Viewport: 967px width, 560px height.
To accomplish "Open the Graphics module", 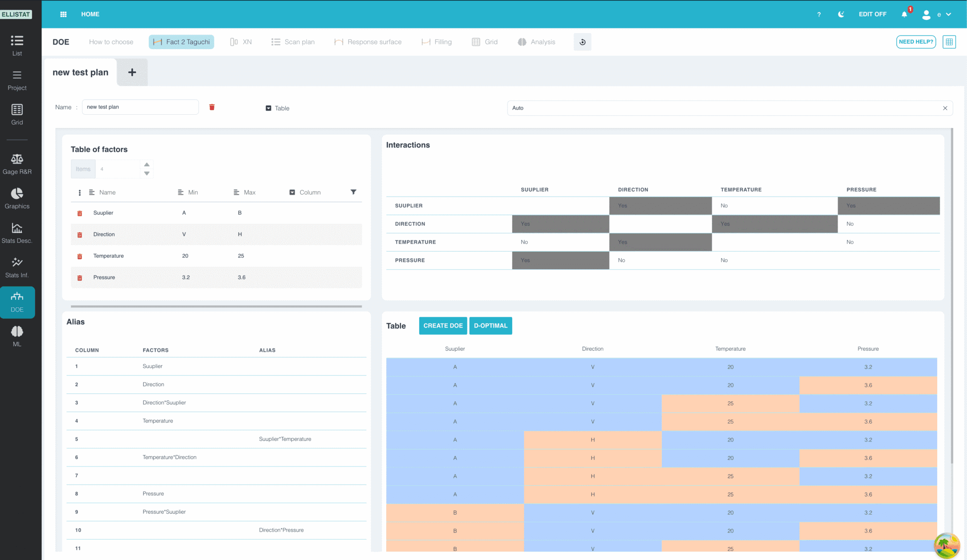I will [17, 199].
